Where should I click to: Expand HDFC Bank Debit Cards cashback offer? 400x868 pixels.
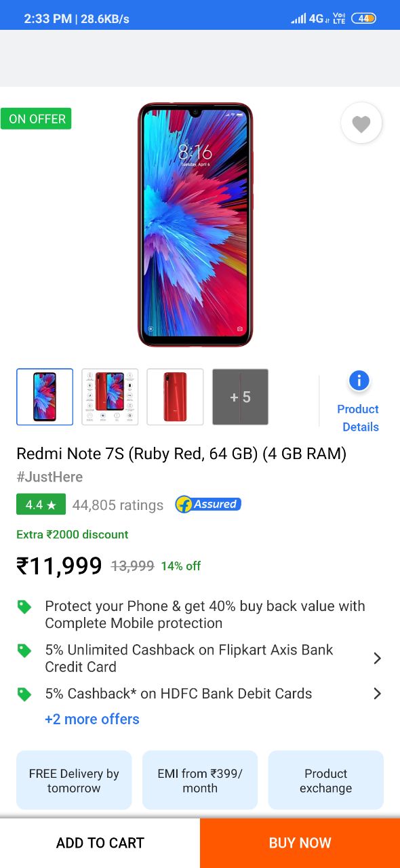pyautogui.click(x=378, y=694)
